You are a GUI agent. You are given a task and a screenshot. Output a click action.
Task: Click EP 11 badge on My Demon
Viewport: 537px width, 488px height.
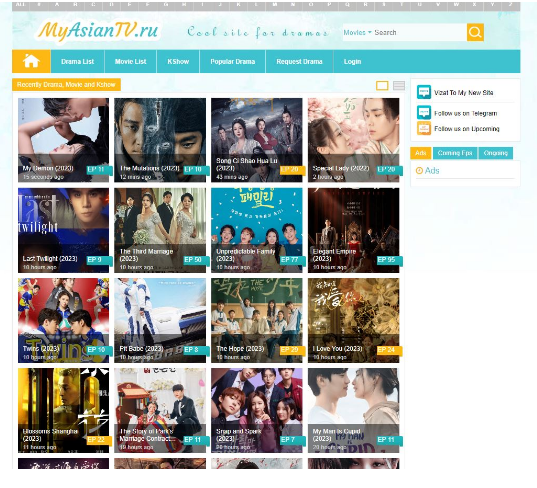[x=99, y=170]
